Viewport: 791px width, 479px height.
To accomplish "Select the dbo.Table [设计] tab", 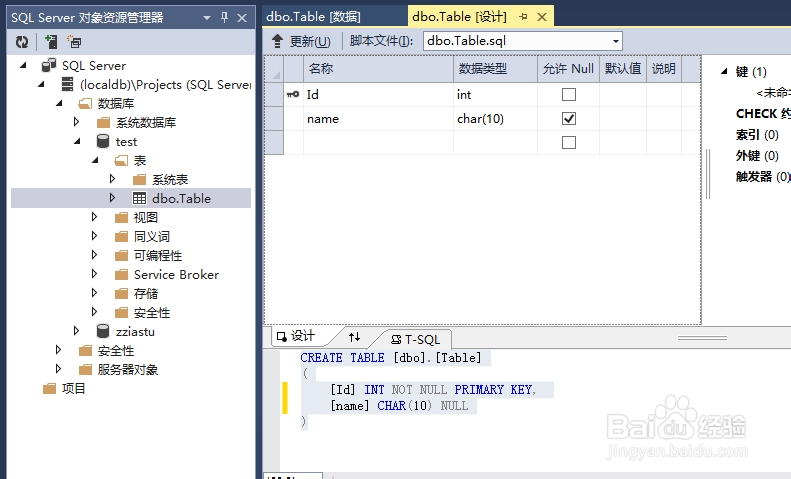I will coord(459,17).
